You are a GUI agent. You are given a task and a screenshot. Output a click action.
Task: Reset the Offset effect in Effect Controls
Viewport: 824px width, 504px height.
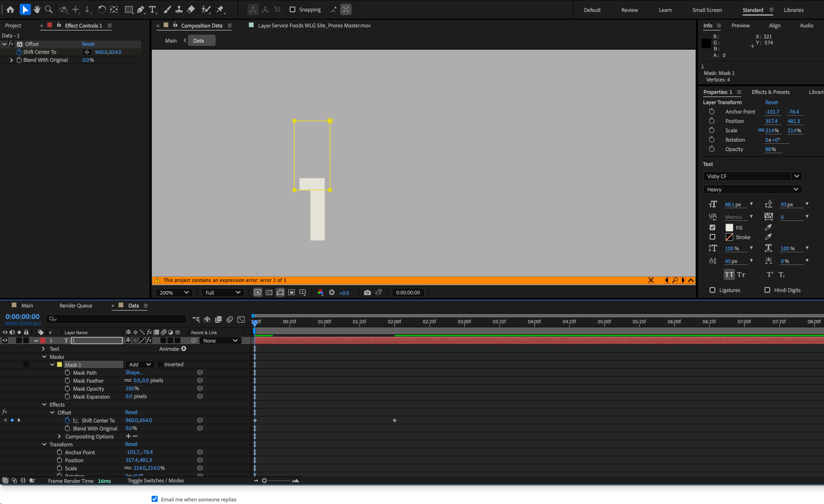88,44
